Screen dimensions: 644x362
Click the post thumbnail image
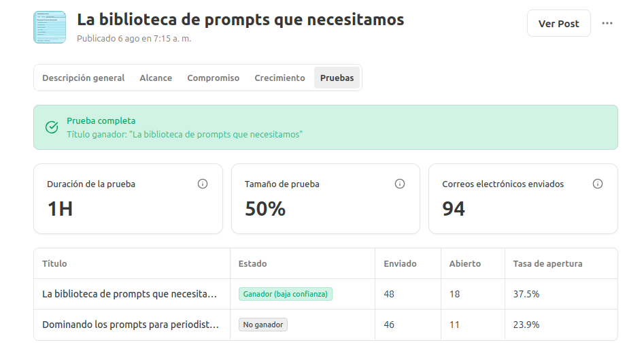[x=50, y=27]
